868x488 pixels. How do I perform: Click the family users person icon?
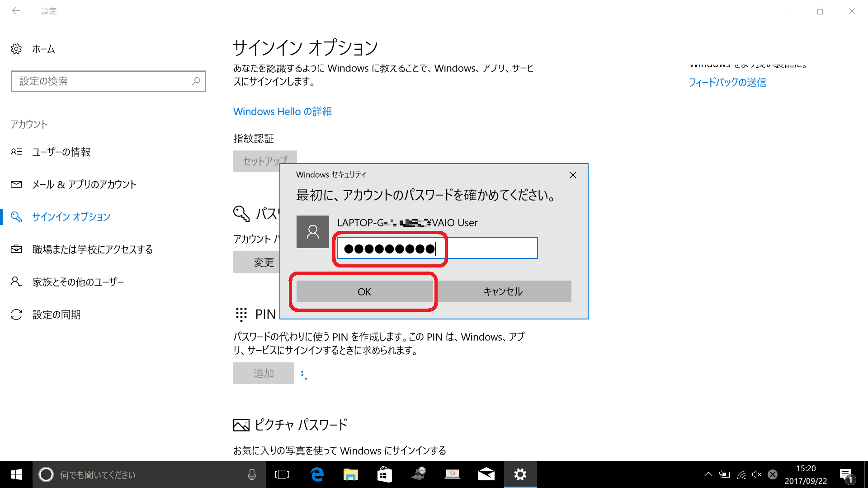pos(16,282)
